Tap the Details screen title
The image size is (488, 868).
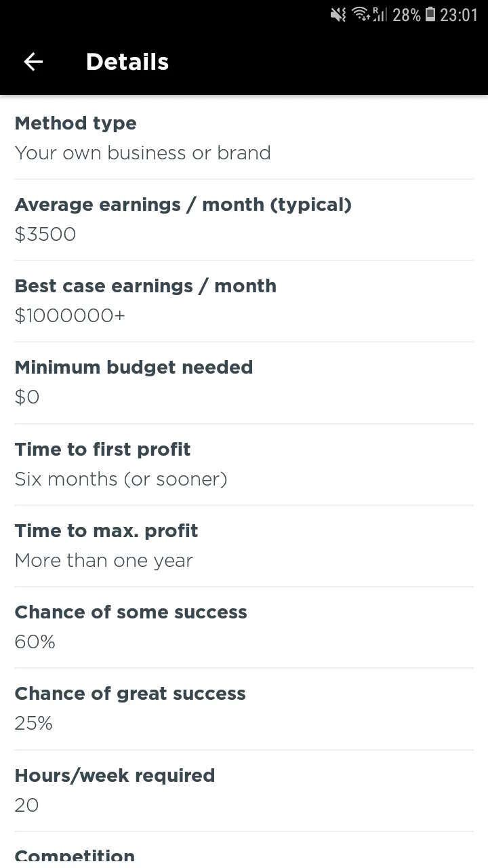tap(127, 62)
